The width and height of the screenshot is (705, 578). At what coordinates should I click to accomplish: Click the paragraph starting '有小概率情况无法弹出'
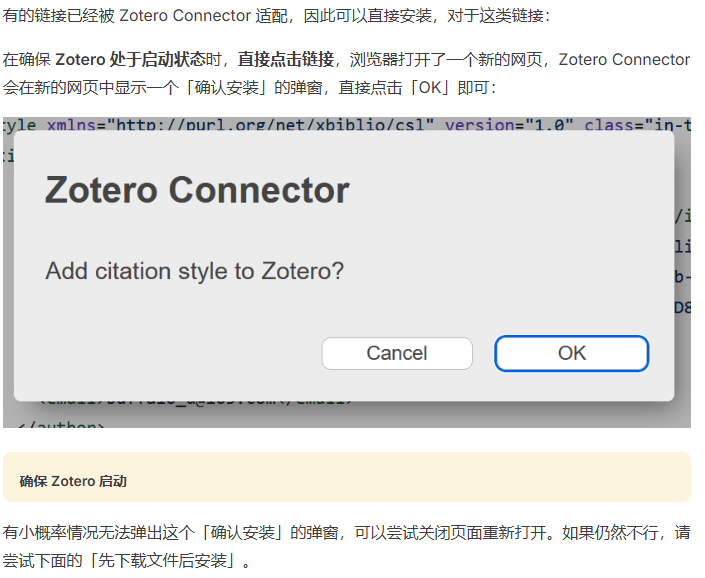point(347,547)
